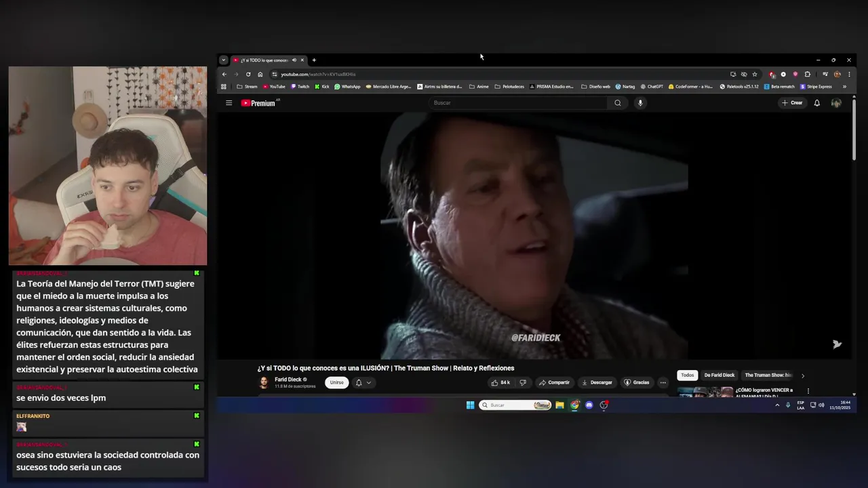Open Windows Start menu
Viewport: 868px width, 488px height.
pyautogui.click(x=470, y=405)
